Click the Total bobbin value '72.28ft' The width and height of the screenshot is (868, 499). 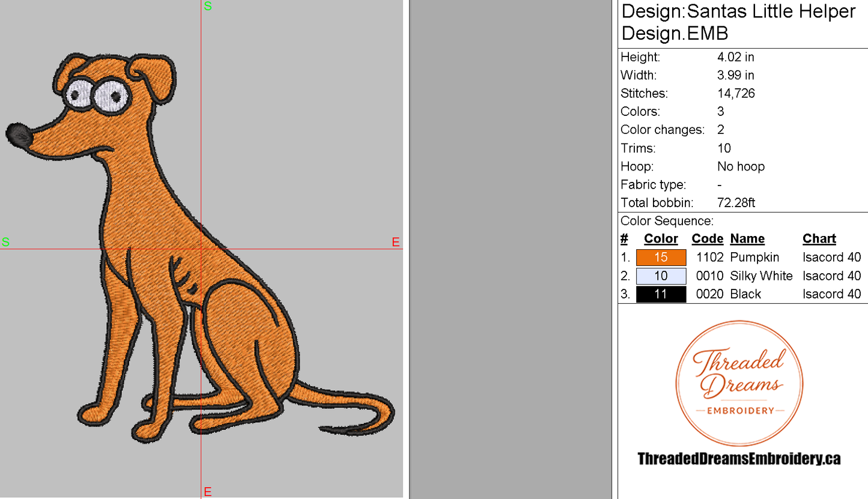click(737, 203)
